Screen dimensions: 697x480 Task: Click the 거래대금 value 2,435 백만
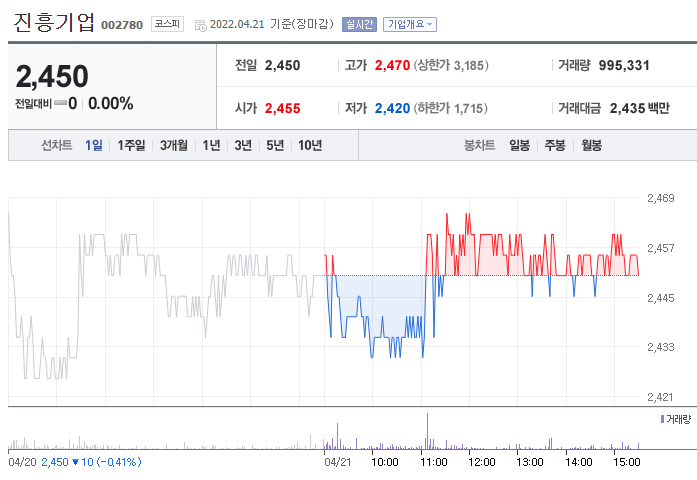640,108
